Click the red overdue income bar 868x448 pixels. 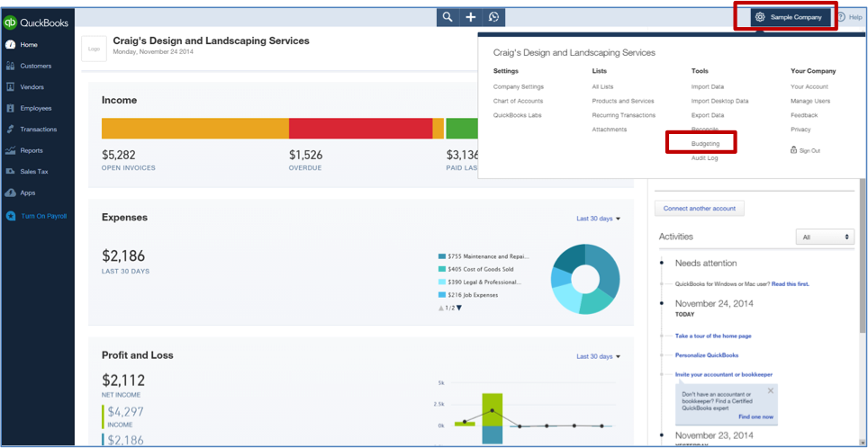click(x=360, y=129)
